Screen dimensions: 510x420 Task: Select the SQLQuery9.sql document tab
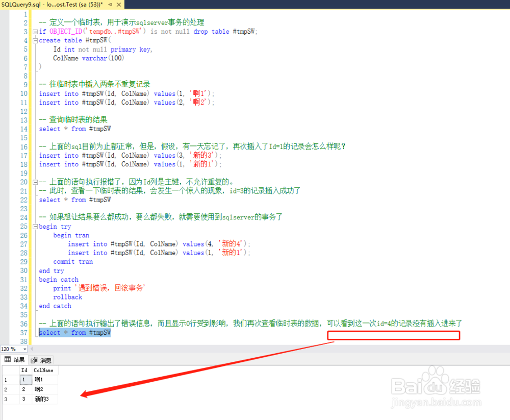tap(51, 5)
